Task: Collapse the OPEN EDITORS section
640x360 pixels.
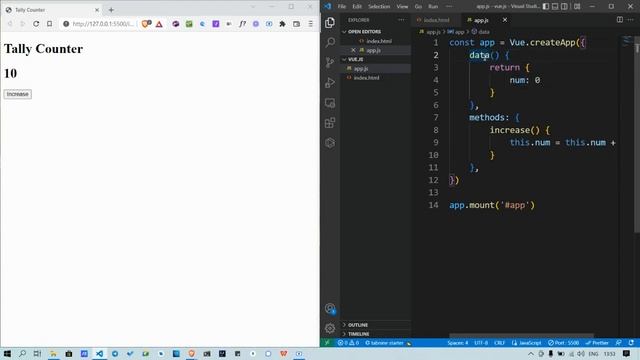Action: (376, 31)
